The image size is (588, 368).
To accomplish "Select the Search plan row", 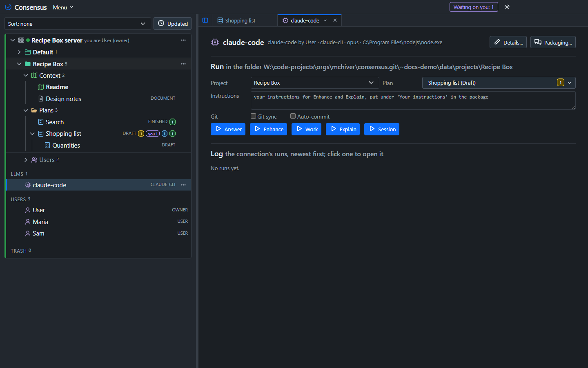I will coord(99,122).
